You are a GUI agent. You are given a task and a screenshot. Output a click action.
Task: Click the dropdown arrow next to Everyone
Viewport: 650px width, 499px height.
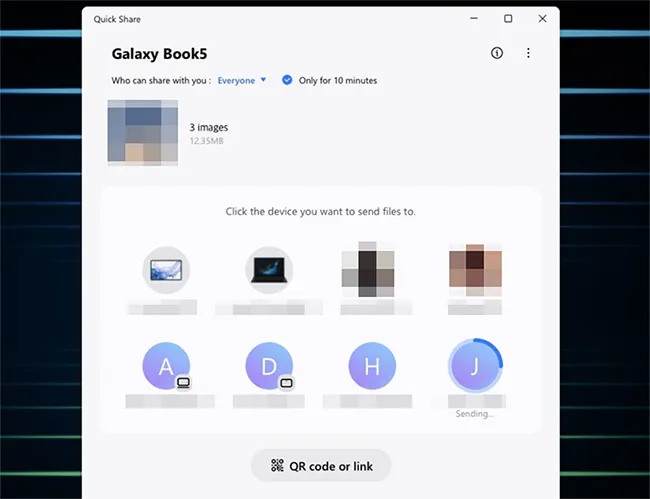point(263,80)
